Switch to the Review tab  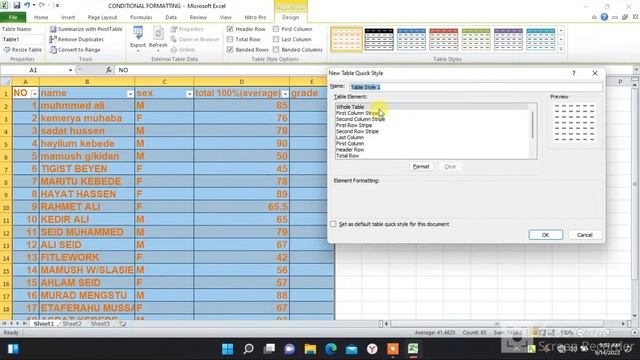click(198, 17)
